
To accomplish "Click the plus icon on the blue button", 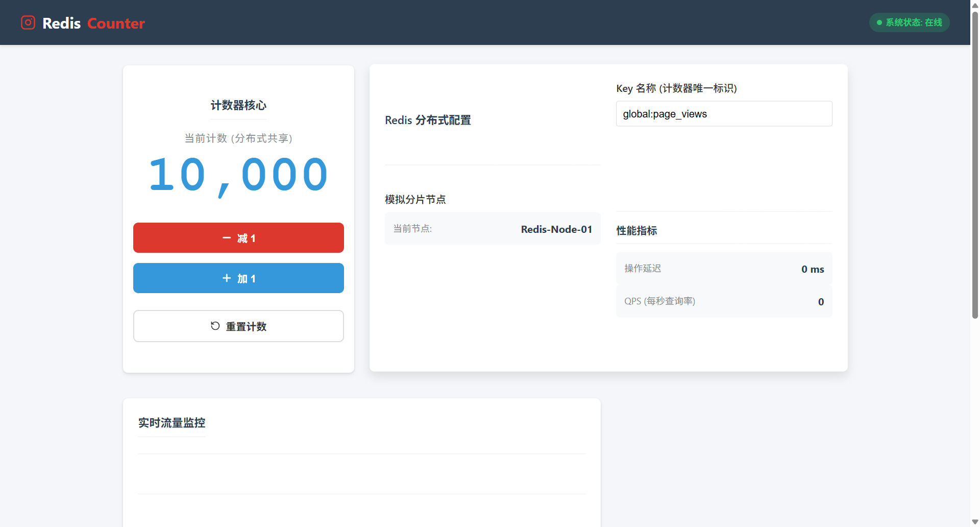I will tap(227, 278).
